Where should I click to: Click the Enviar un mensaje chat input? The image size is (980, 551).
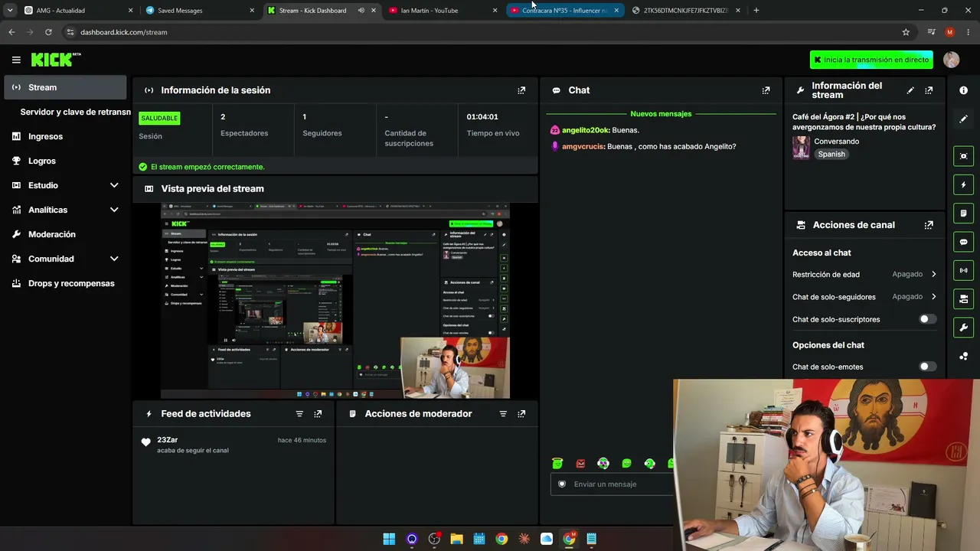[x=612, y=484]
